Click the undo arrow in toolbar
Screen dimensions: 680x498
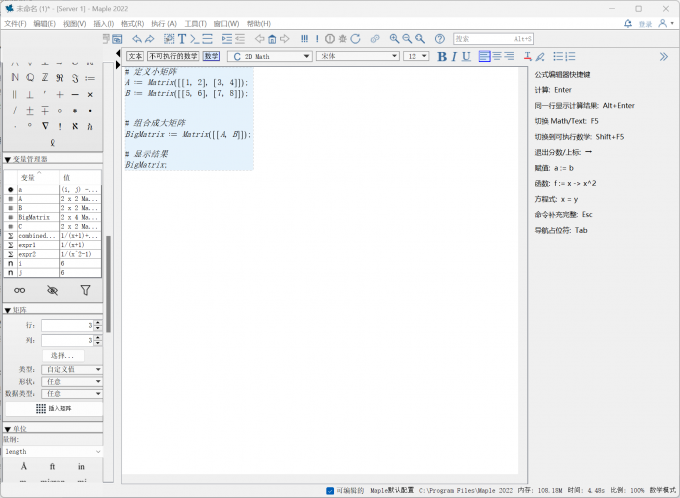click(137, 39)
